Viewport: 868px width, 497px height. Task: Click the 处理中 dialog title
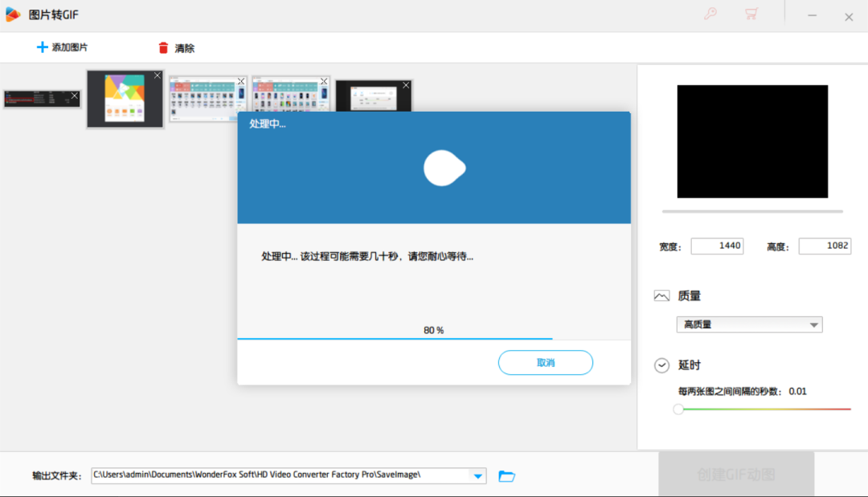pos(268,124)
